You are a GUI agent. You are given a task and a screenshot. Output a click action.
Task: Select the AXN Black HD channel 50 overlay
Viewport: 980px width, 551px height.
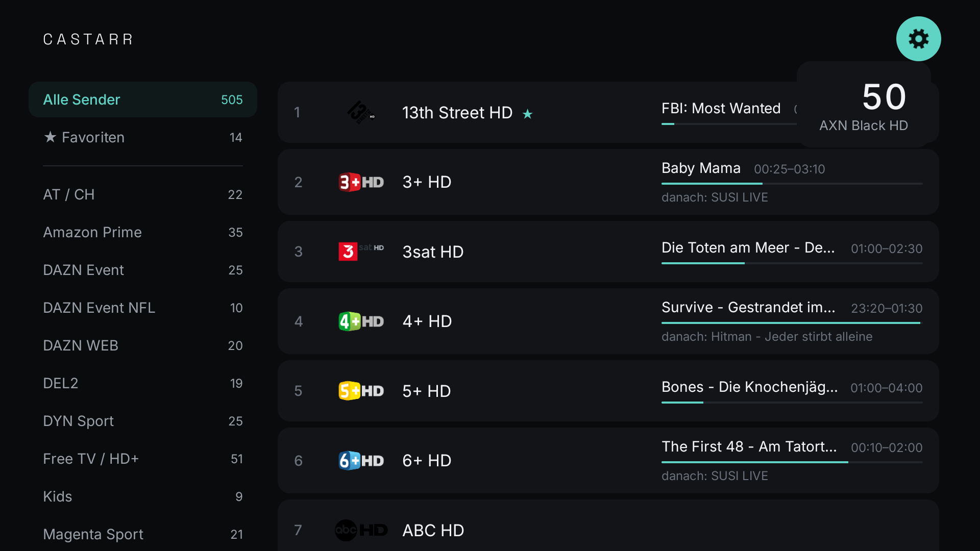click(863, 105)
